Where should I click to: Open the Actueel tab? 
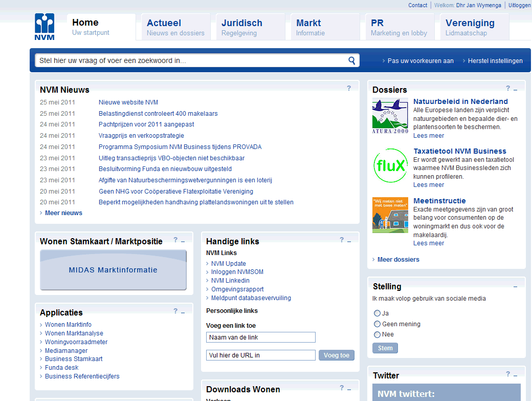click(176, 27)
